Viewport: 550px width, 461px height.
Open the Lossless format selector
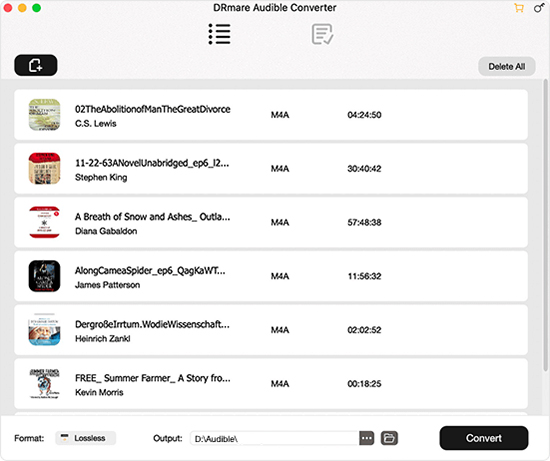pos(86,438)
